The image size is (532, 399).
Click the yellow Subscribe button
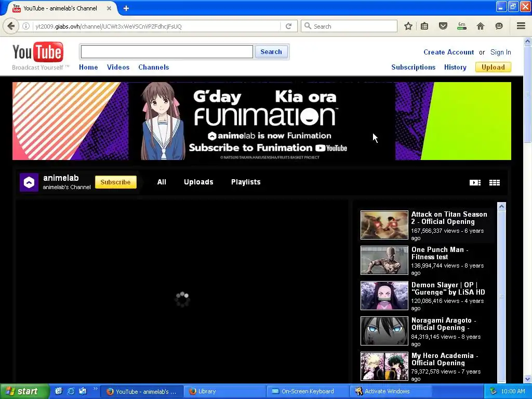(116, 182)
